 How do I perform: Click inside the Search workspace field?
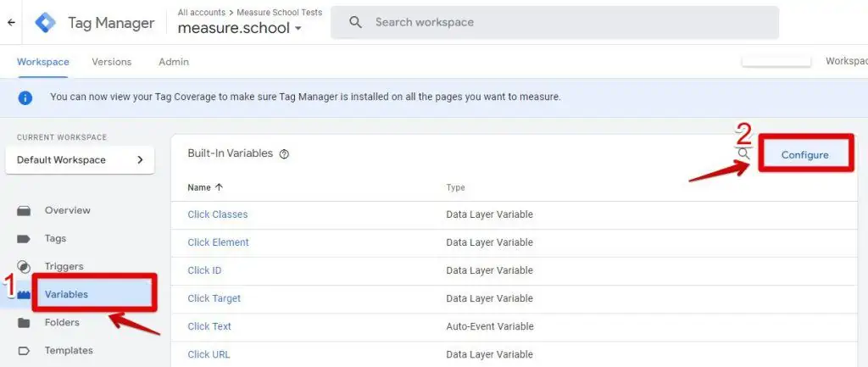[x=554, y=23]
